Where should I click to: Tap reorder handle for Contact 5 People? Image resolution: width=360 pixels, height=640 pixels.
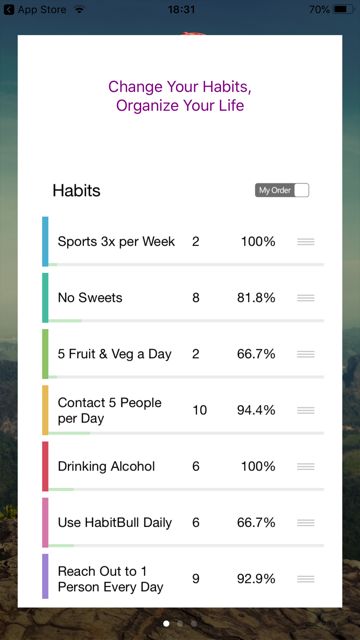click(x=306, y=410)
